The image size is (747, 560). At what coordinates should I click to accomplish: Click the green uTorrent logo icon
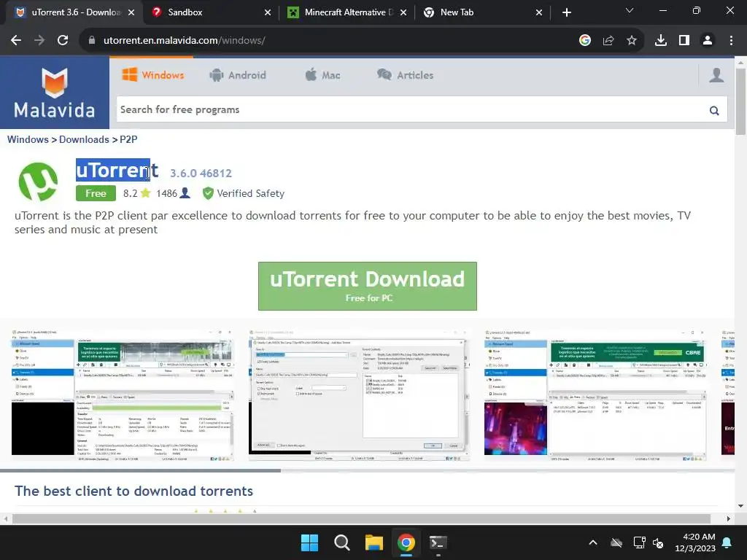(38, 182)
